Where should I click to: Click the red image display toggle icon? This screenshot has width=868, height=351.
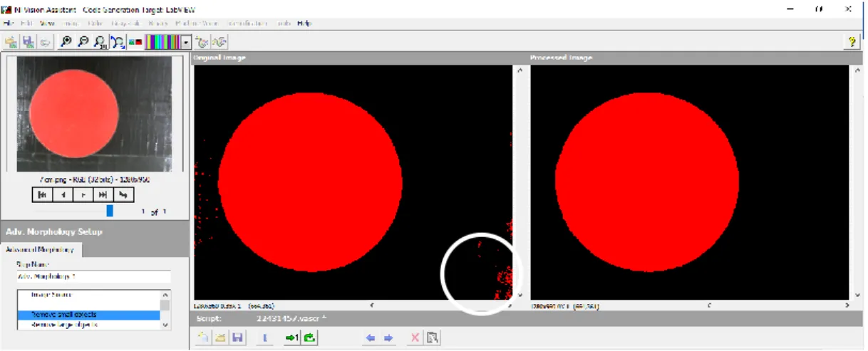click(x=135, y=42)
